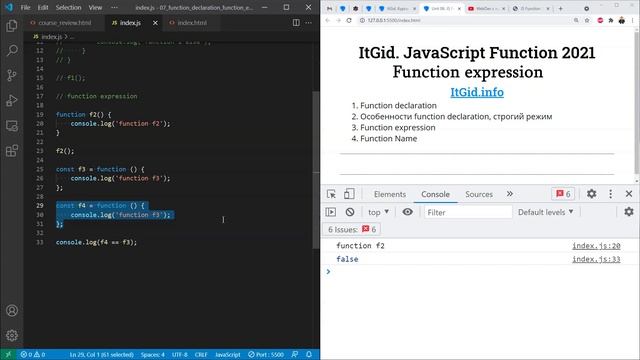Screen dimensions: 640x360
Task: Click the browser address bar
Action: (465, 20)
